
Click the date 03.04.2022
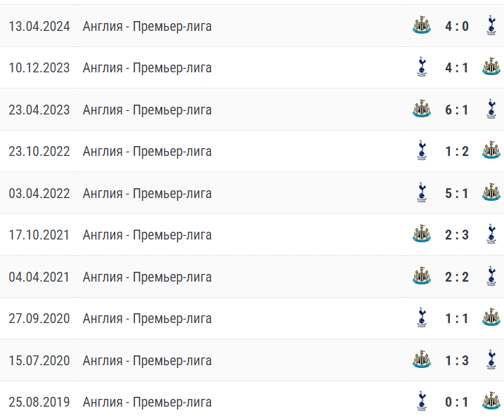39,194
